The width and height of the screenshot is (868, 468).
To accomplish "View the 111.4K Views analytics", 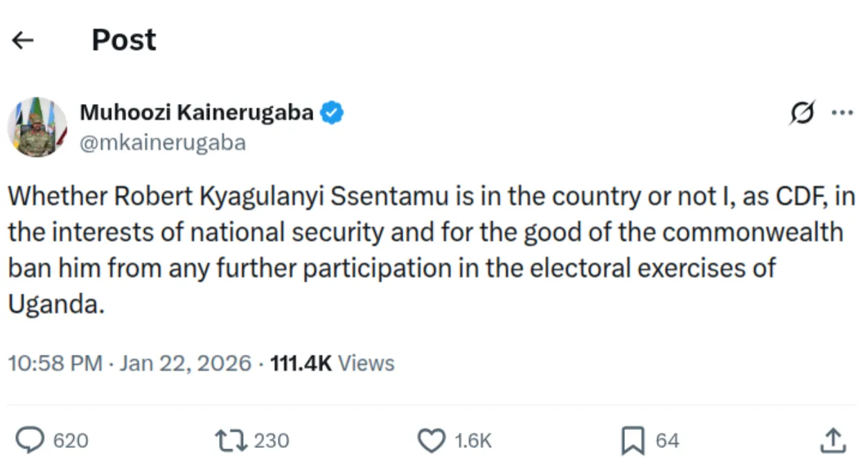I will (333, 363).
